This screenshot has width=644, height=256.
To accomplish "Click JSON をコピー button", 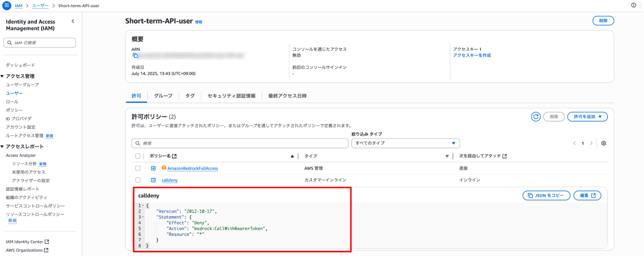I will pos(546,195).
